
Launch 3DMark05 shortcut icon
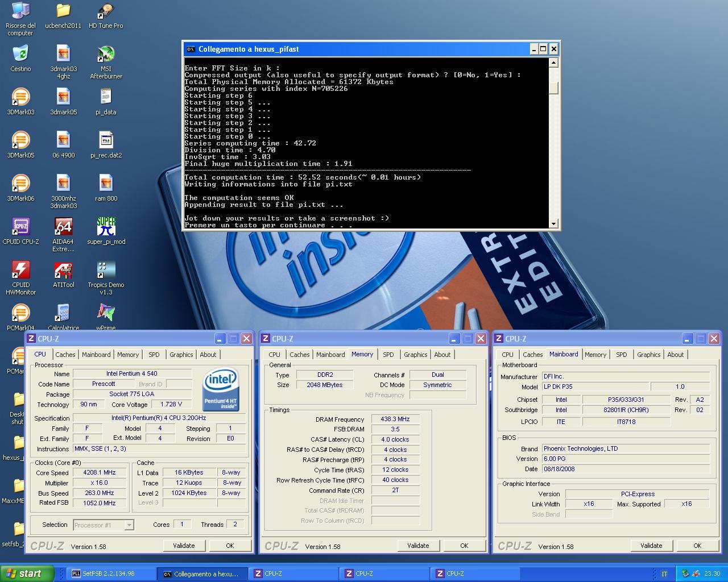click(20, 145)
